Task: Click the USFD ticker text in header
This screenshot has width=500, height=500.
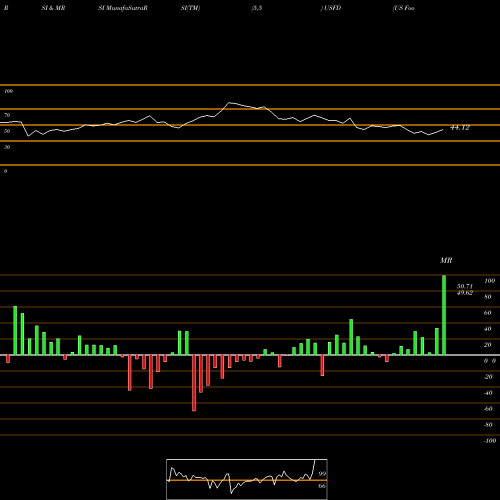Action: (332, 8)
